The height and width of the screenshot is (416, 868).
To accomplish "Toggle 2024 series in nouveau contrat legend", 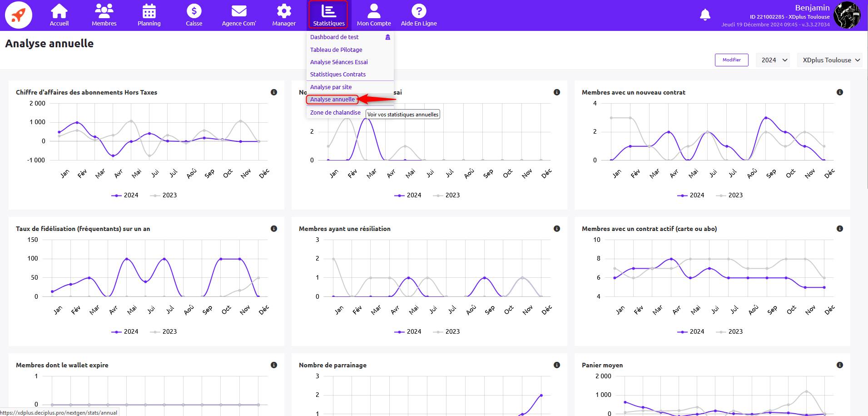I will click(691, 195).
